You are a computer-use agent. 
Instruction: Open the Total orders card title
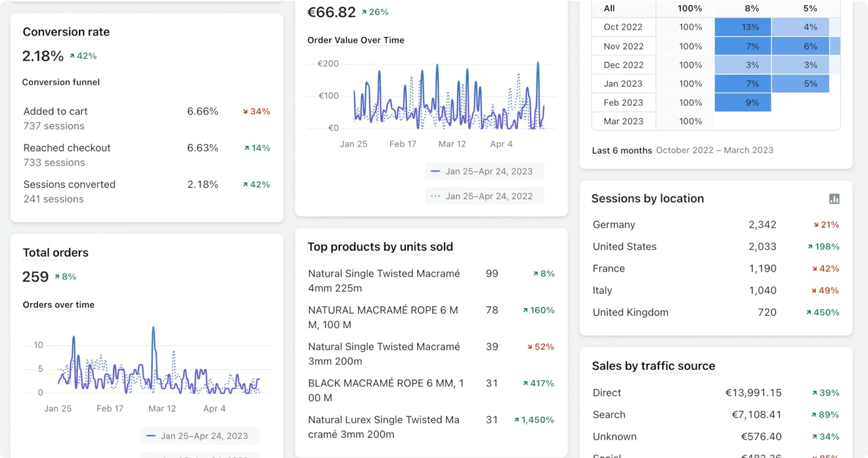56,253
